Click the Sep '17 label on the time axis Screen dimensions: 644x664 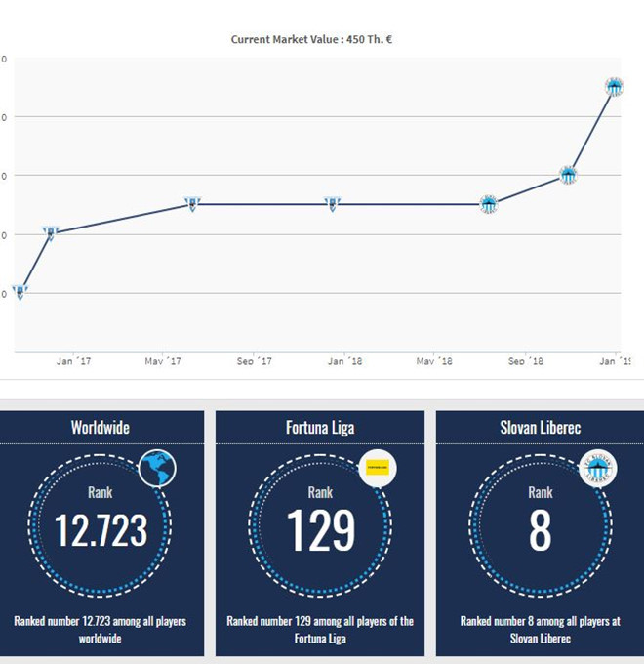[254, 362]
